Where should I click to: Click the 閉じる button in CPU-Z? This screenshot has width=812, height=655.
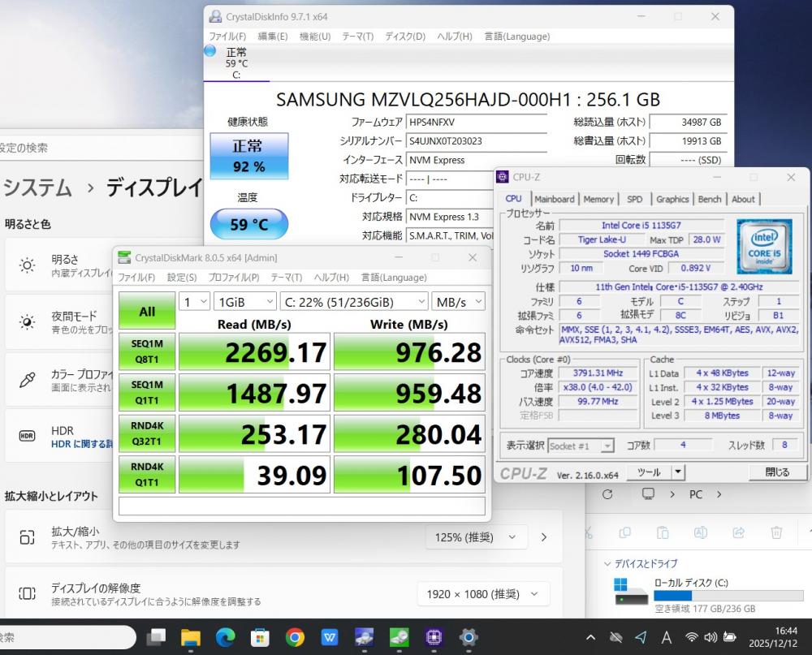(776, 472)
